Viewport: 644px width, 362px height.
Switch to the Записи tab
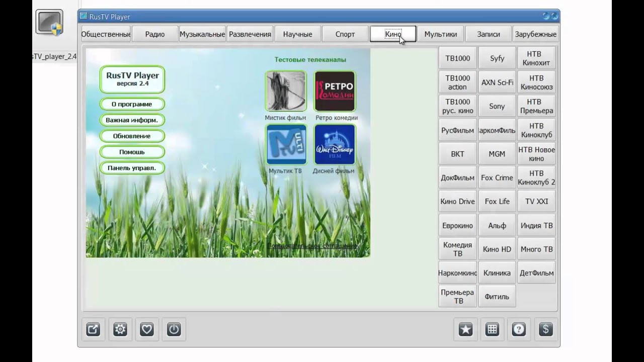[489, 34]
